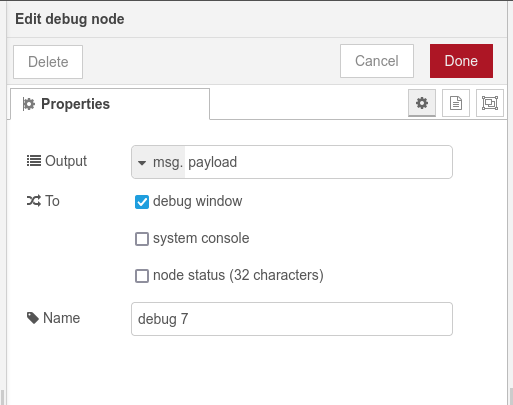Click the system console label text
The image size is (513, 405).
[x=201, y=238]
